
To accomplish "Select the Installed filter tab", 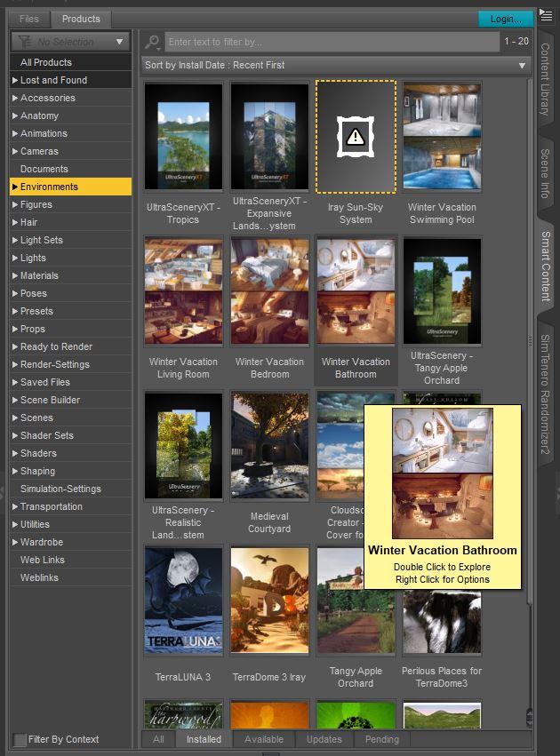I will pos(204,739).
